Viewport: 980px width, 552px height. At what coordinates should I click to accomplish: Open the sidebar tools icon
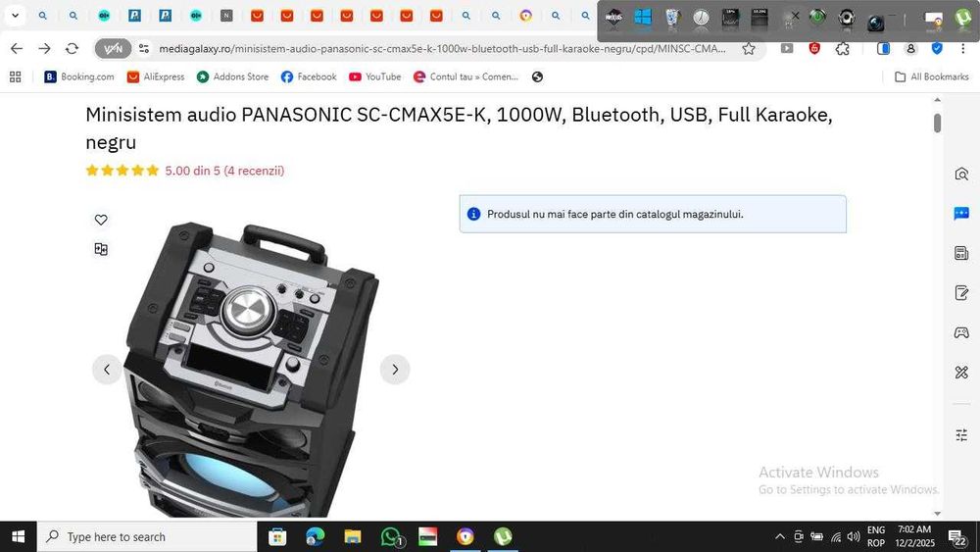coord(961,373)
